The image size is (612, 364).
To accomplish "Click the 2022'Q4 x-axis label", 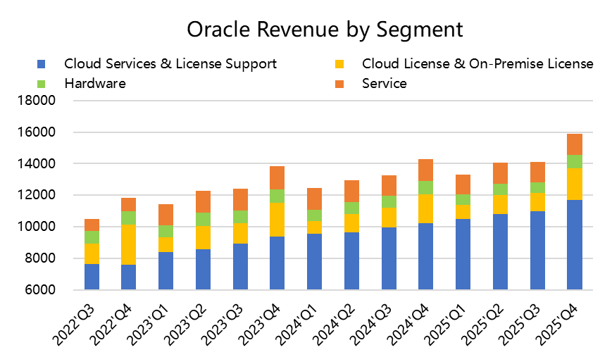I will [x=111, y=325].
